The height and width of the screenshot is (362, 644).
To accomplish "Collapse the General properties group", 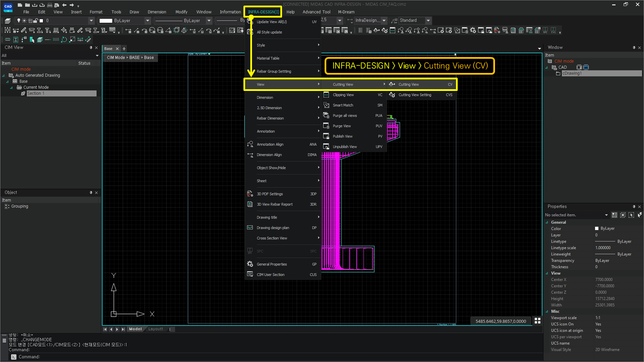I will tap(547, 223).
